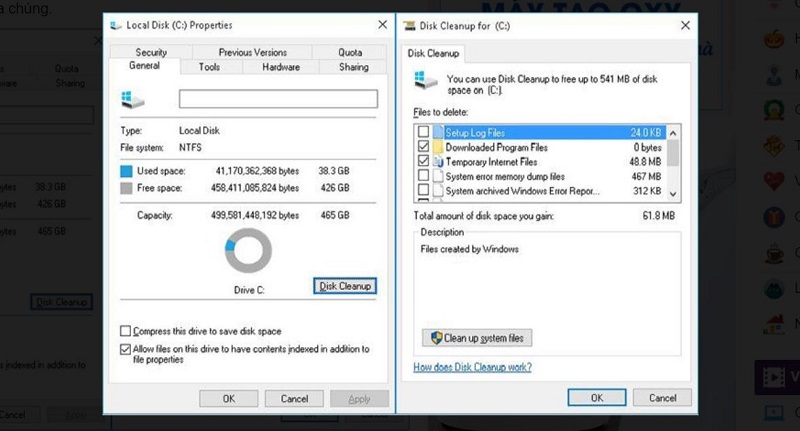Click the 458,411,085,824 bytes free value

tap(255, 188)
